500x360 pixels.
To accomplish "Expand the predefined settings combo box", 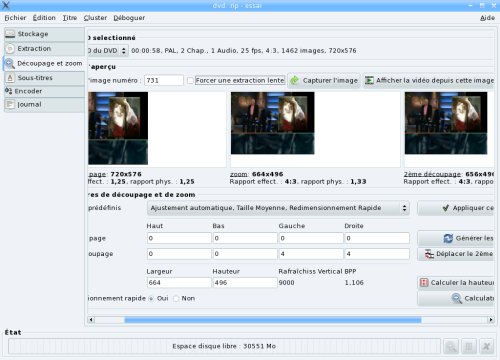I will (279, 208).
